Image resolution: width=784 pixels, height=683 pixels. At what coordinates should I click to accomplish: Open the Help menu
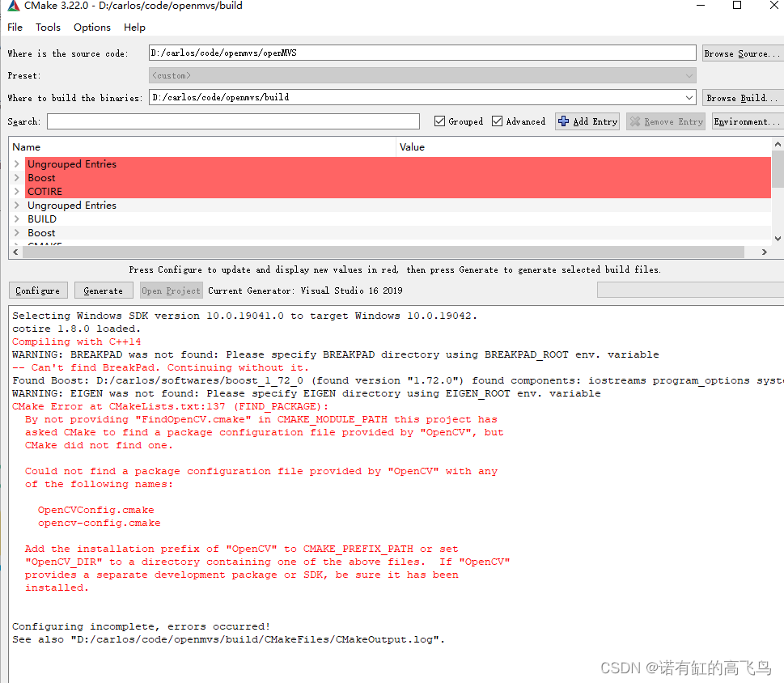point(134,27)
